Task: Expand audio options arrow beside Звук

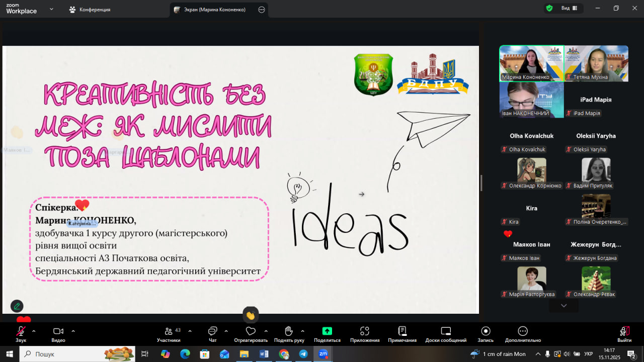Action: coord(34,331)
